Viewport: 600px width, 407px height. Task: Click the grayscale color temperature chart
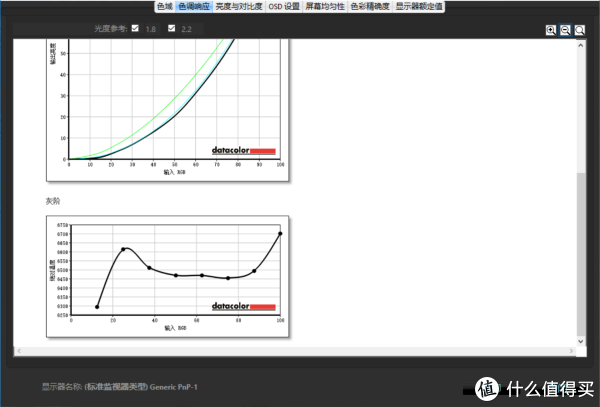pos(168,276)
